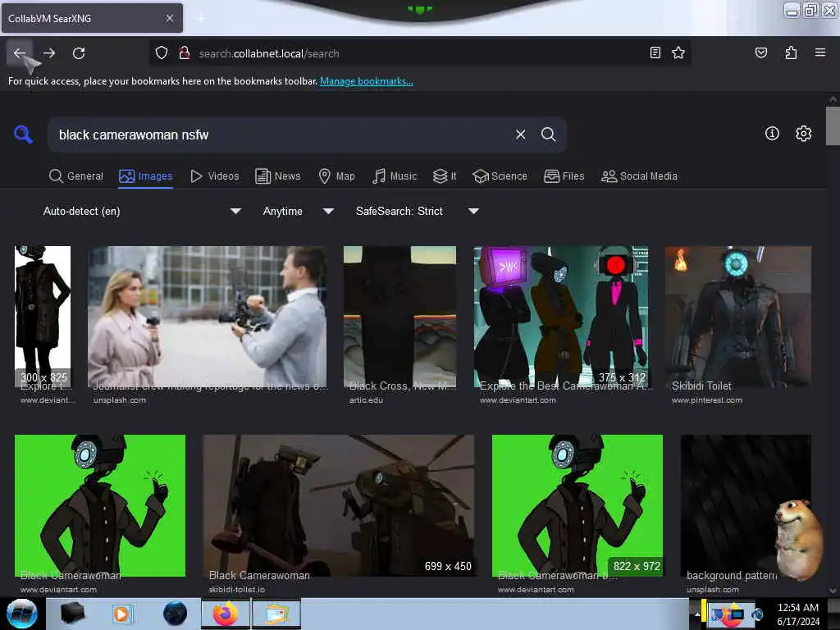Click the search query input field
The height and width of the screenshot is (630, 840).
281,135
